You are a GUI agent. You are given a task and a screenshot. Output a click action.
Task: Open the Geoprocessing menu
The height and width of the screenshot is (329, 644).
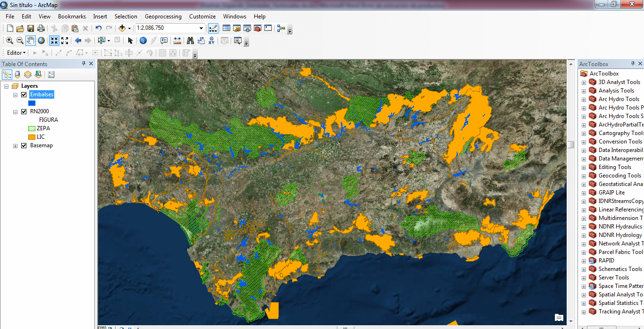163,17
